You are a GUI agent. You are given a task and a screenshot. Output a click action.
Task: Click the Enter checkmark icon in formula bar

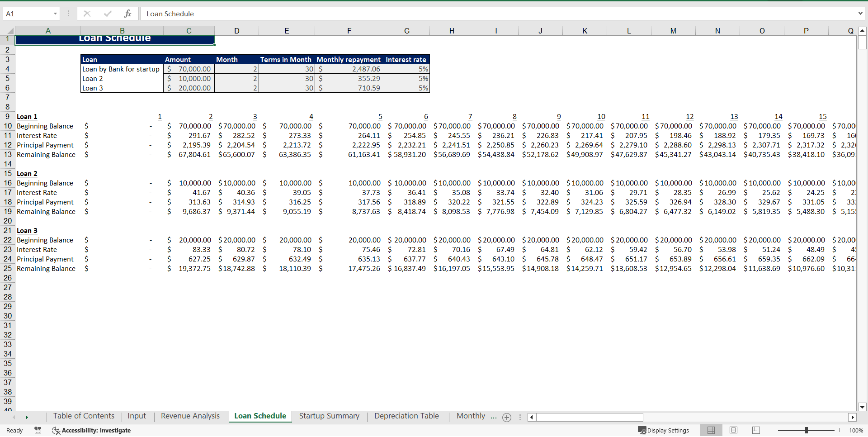(x=107, y=14)
